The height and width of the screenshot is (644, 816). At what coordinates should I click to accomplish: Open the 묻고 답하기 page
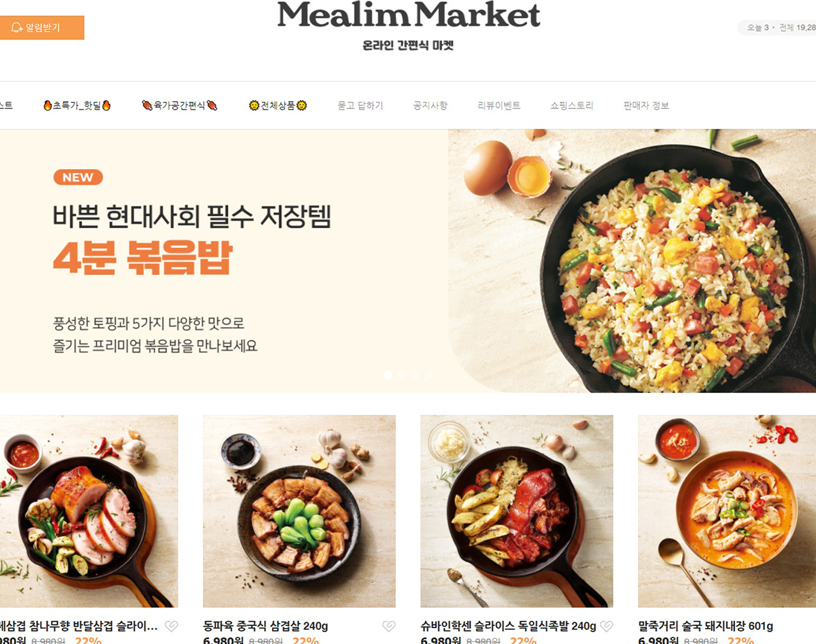click(360, 105)
